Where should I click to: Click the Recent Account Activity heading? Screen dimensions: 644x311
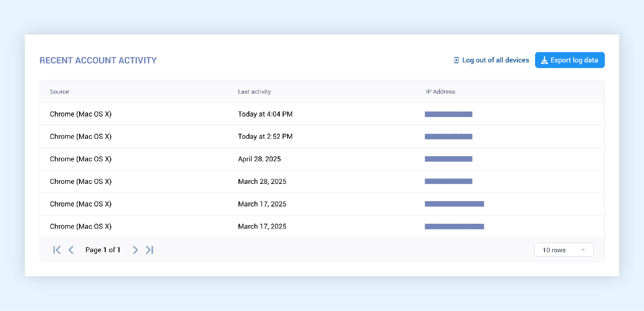[98, 60]
